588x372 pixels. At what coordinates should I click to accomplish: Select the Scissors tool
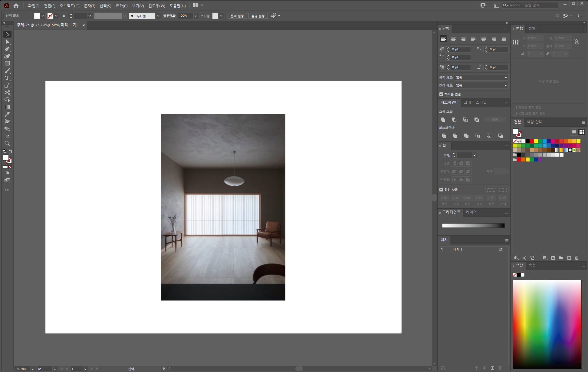pos(7,92)
